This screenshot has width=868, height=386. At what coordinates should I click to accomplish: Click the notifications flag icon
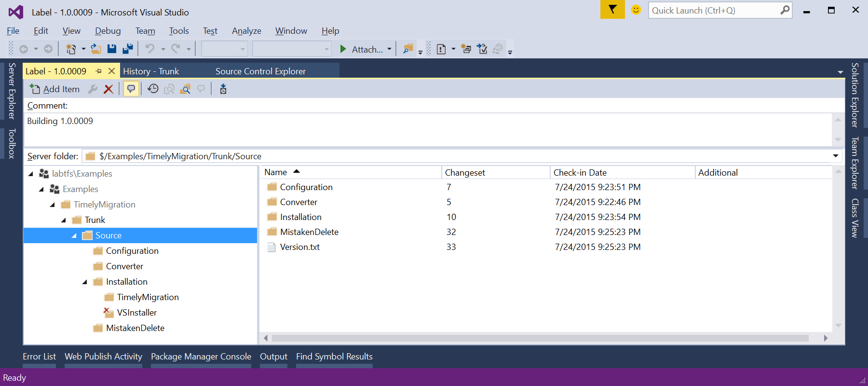point(612,10)
